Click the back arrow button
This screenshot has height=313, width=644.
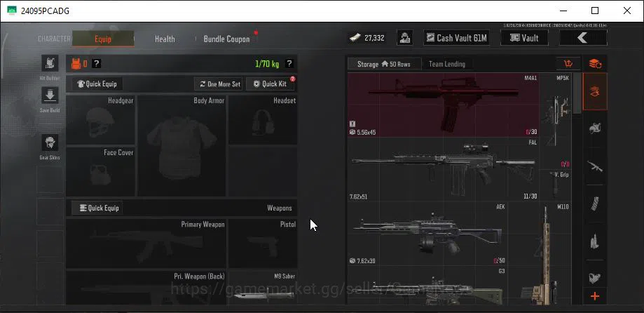point(583,38)
